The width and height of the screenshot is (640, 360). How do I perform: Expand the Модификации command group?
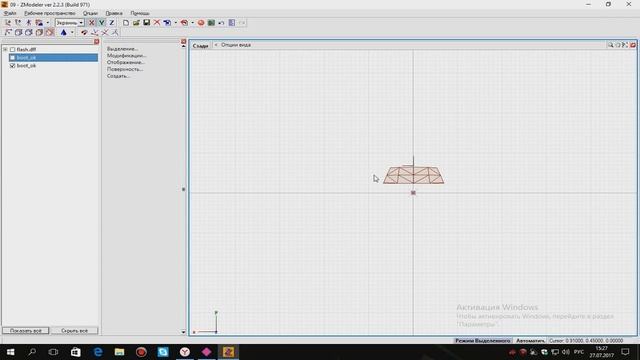click(126, 56)
